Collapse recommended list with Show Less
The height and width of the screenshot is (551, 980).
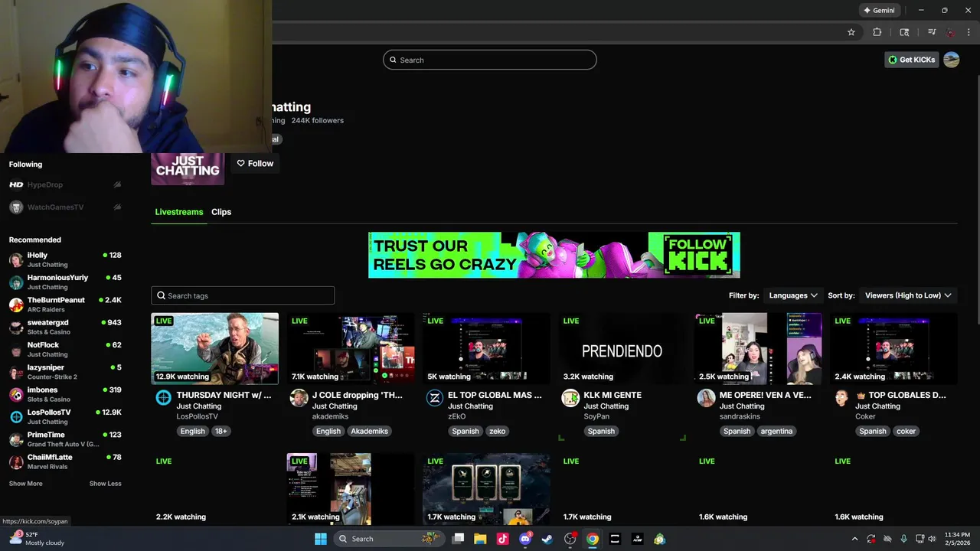(105, 484)
